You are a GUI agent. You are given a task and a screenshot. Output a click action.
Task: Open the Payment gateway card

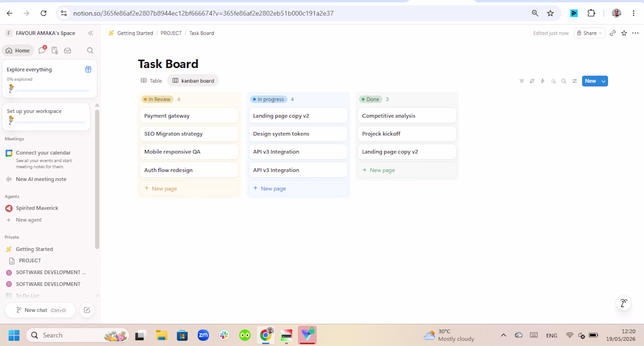pyautogui.click(x=189, y=115)
